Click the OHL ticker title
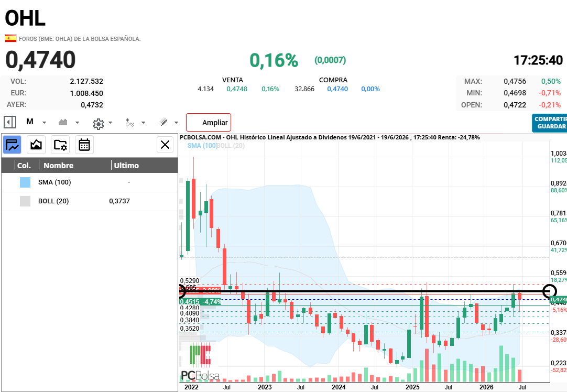 pyautogui.click(x=25, y=18)
